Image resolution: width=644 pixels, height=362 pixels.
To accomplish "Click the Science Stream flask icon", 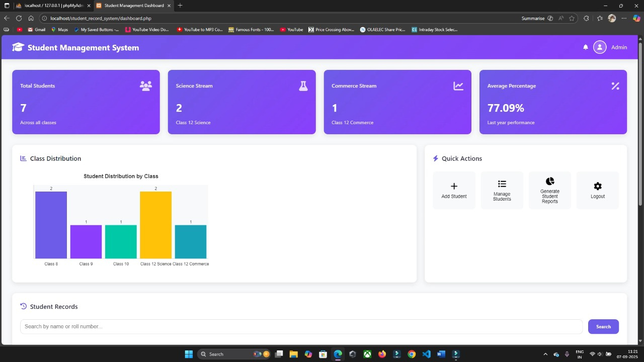I will (x=303, y=85).
